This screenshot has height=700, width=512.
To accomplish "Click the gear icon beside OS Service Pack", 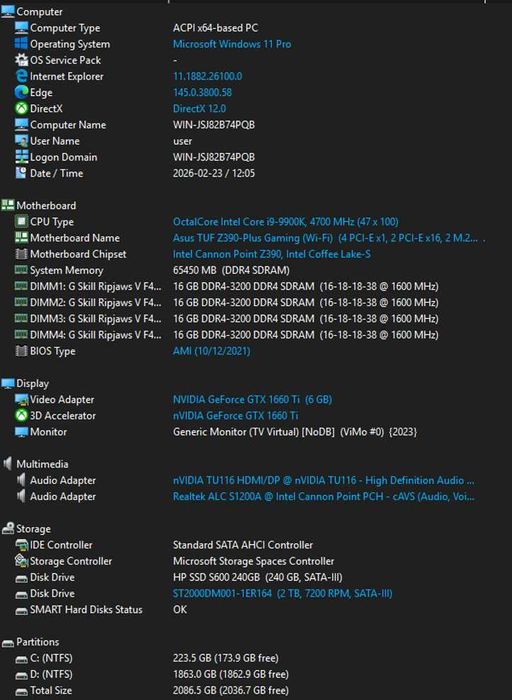I will coord(21,60).
